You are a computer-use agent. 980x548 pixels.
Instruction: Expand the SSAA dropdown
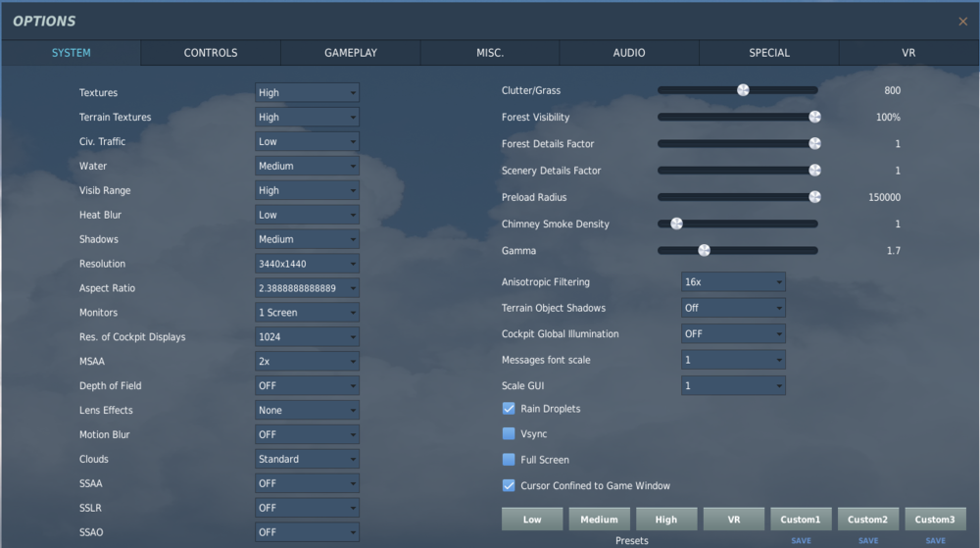[x=307, y=483]
